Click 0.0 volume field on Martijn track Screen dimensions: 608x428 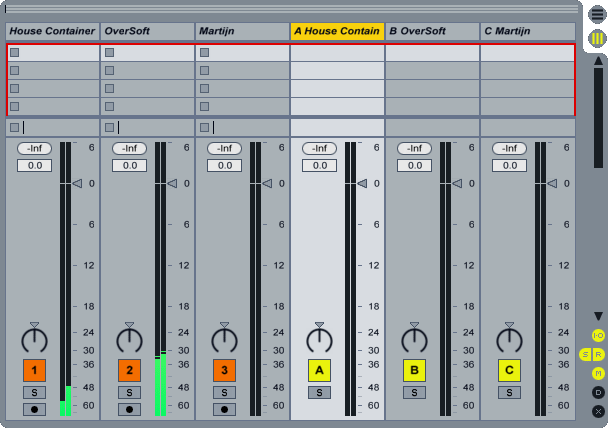tap(224, 166)
